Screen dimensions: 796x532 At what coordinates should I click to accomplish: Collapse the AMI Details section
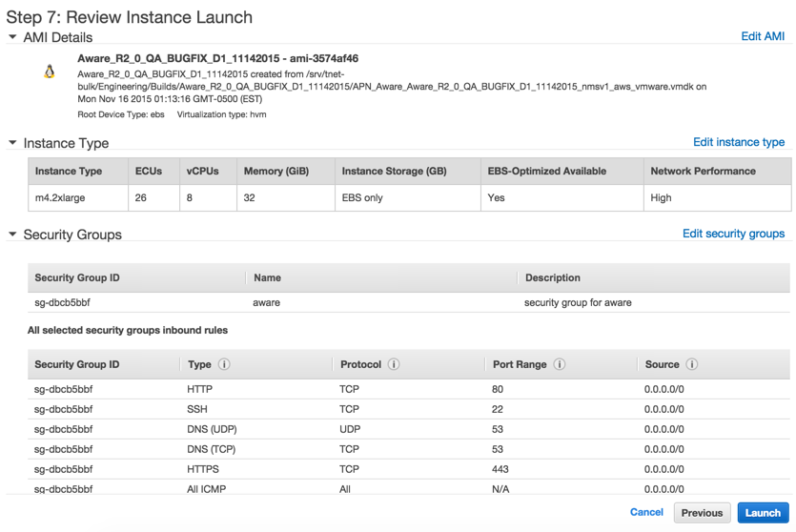coord(12,37)
